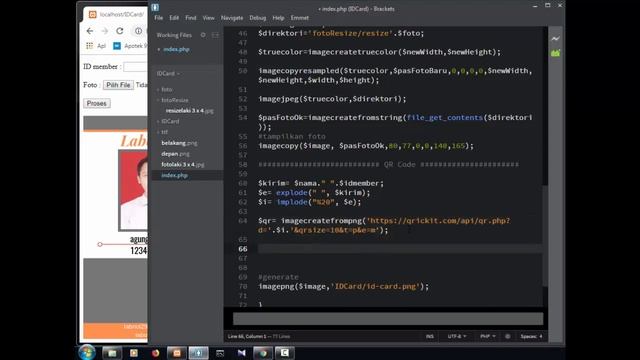
Task: Open the Windows Start orb
Action: tap(87, 352)
